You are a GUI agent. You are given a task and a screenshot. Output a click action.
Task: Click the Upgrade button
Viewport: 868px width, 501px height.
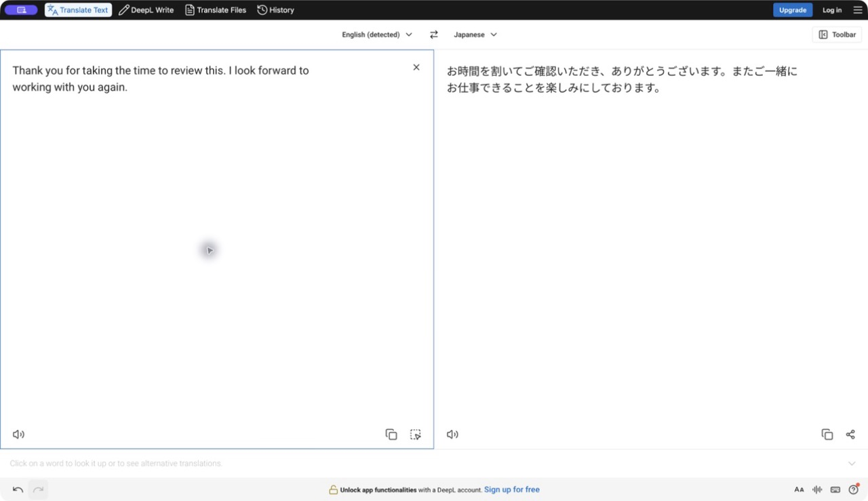793,10
